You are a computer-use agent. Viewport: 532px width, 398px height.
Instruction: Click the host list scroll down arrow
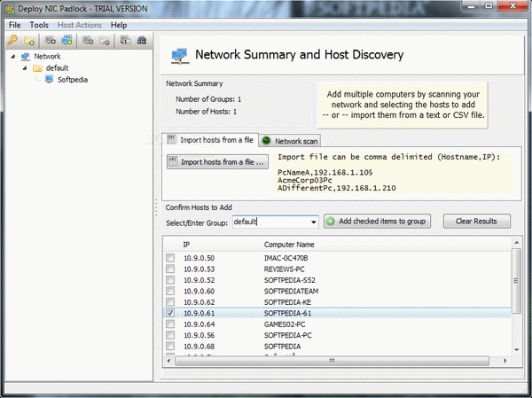(x=516, y=350)
